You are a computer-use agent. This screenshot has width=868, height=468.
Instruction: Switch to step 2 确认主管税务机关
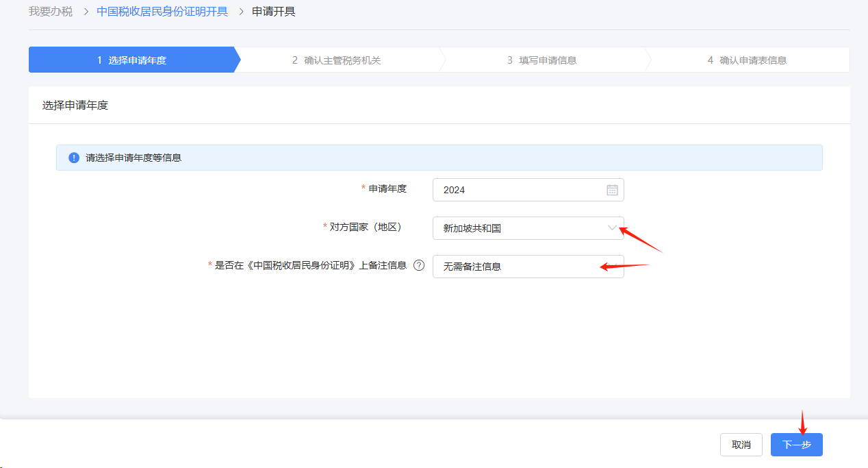click(x=339, y=60)
